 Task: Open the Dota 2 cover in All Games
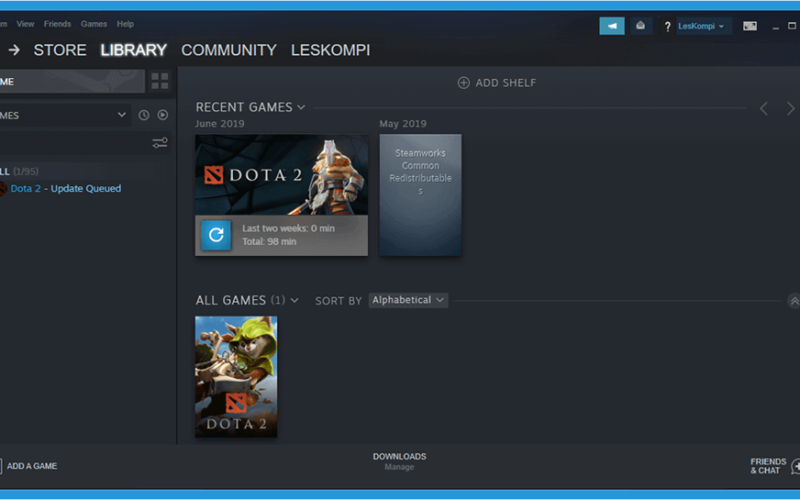pyautogui.click(x=236, y=377)
